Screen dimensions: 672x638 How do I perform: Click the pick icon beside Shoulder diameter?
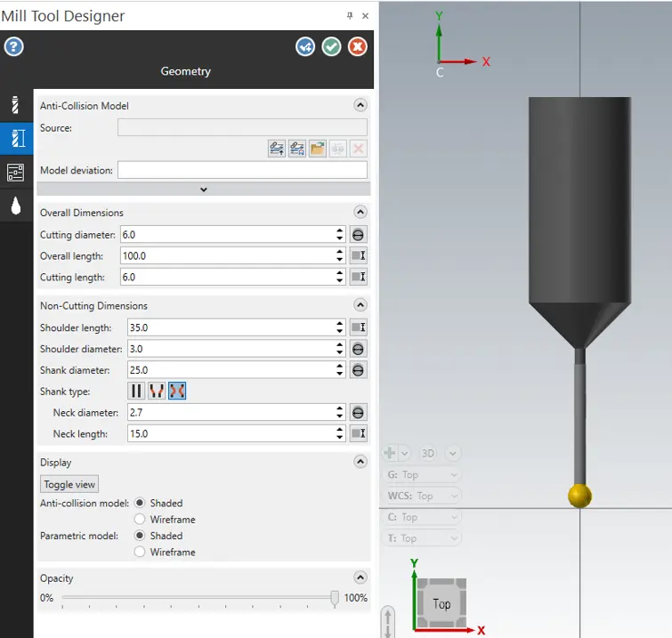click(x=358, y=349)
